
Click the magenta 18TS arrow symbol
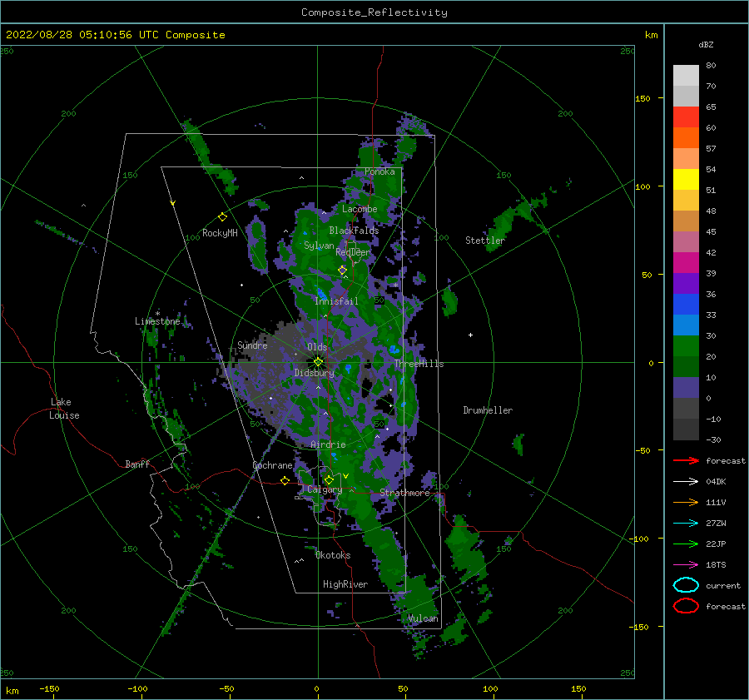[686, 565]
